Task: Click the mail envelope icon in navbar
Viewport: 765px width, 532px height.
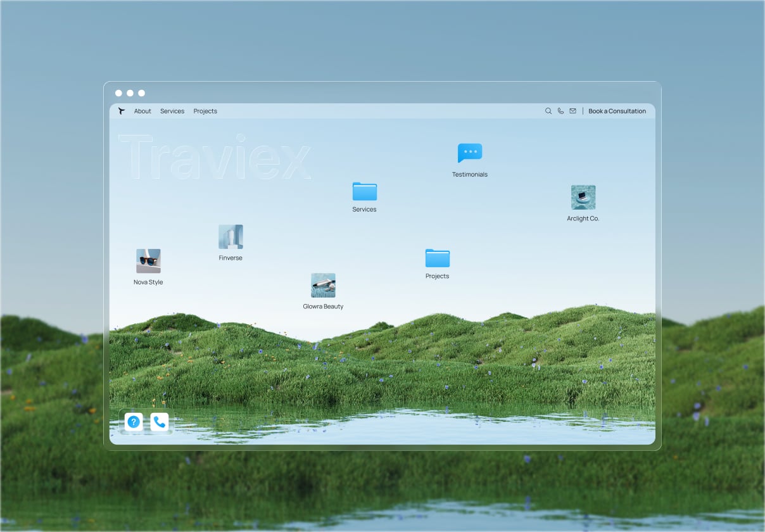Action: 572,111
